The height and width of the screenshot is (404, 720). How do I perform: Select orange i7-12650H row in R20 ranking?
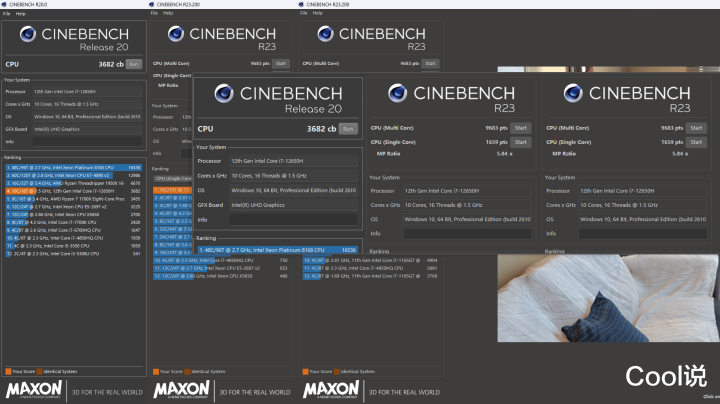pos(73,191)
